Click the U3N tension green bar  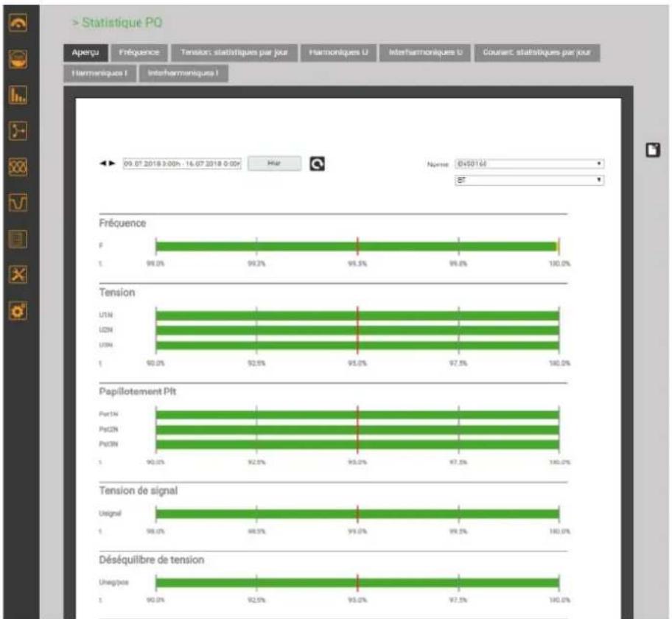[x=357, y=346]
